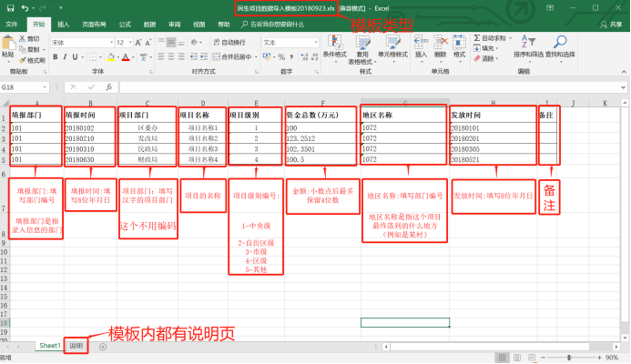Open the font name dropdown
This screenshot has width=631, height=364.
[111, 43]
